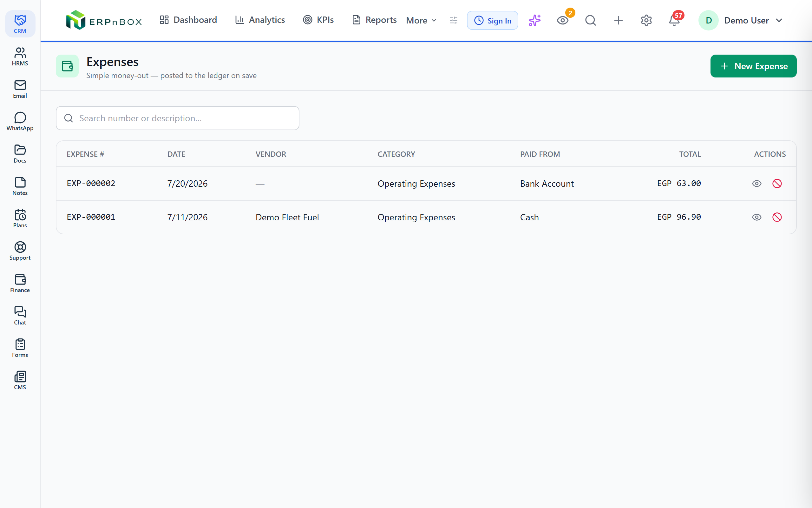Open the AI sparkle assistant icon
The width and height of the screenshot is (812, 508).
click(534, 20)
